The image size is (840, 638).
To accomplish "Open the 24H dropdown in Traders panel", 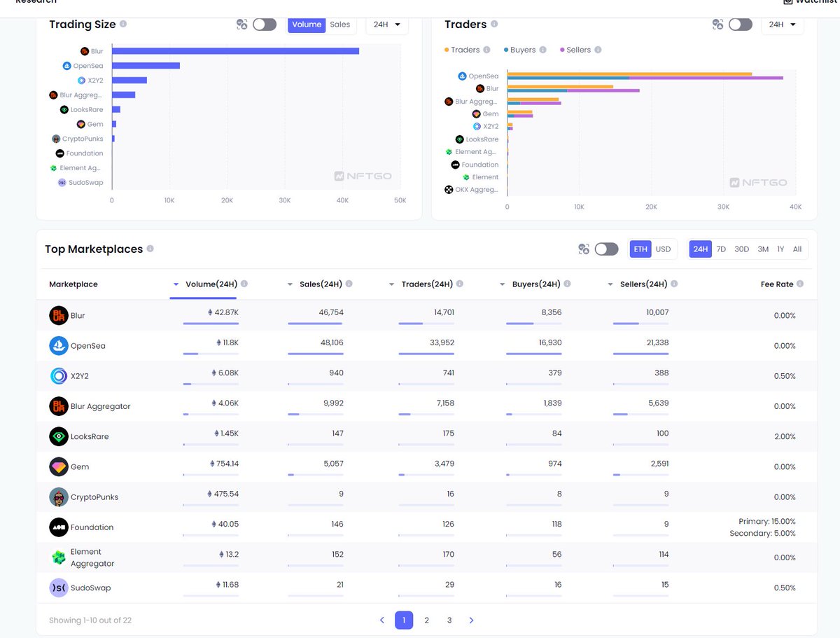I will click(783, 25).
